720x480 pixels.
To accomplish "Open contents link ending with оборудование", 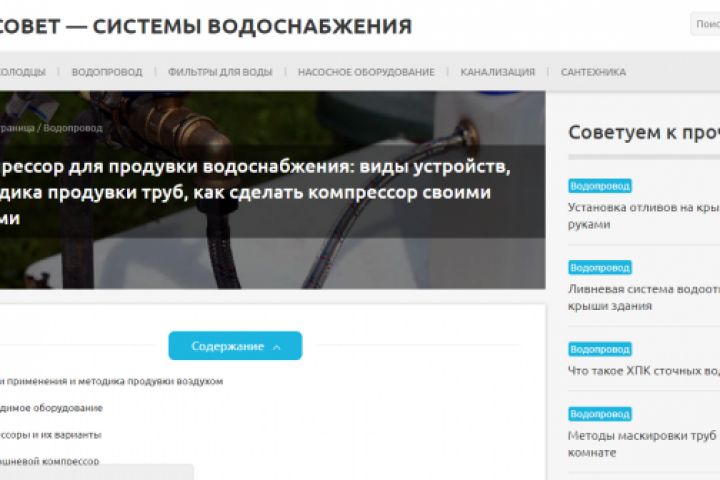I will coord(51,407).
